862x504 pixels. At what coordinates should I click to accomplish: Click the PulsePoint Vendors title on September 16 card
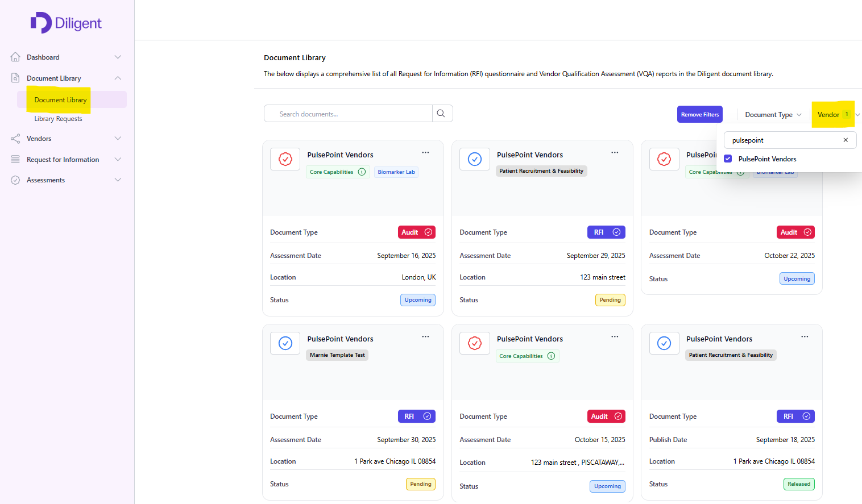tap(340, 155)
